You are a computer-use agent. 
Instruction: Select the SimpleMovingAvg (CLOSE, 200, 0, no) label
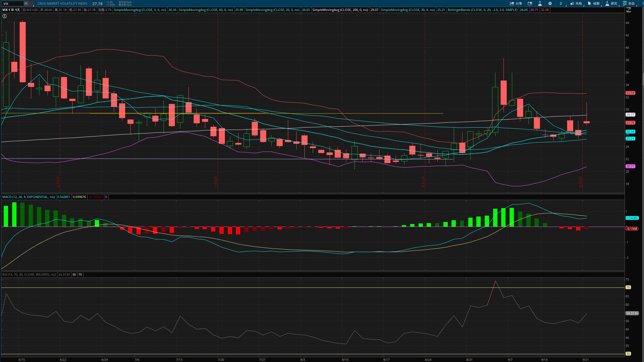pos(340,10)
